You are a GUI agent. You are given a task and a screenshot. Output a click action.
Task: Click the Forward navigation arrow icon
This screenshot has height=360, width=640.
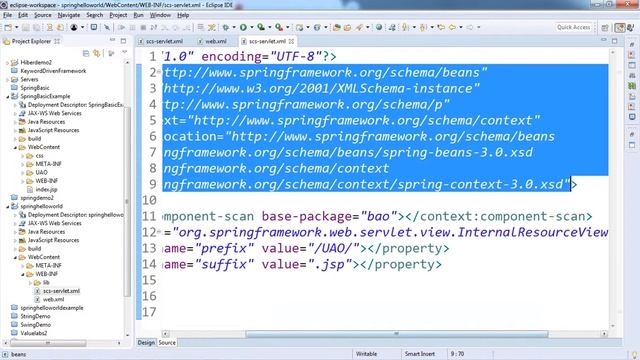(x=470, y=27)
